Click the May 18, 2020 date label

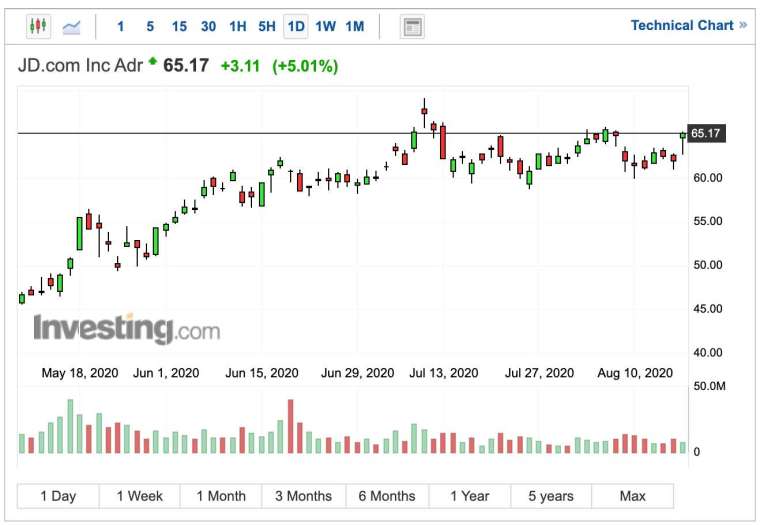pos(80,373)
